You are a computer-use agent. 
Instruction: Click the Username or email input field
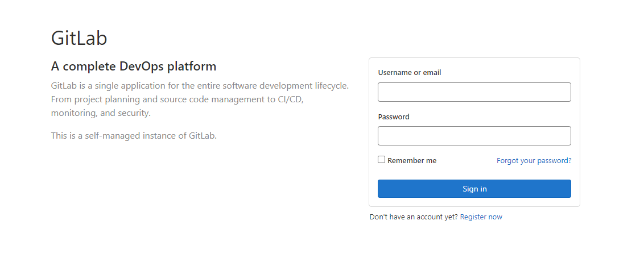click(x=474, y=92)
